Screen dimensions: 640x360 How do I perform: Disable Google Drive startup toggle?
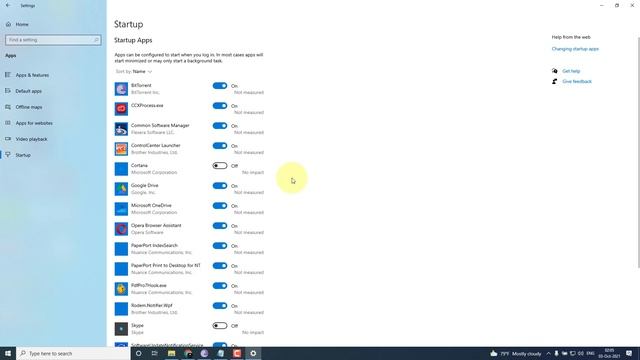click(220, 186)
